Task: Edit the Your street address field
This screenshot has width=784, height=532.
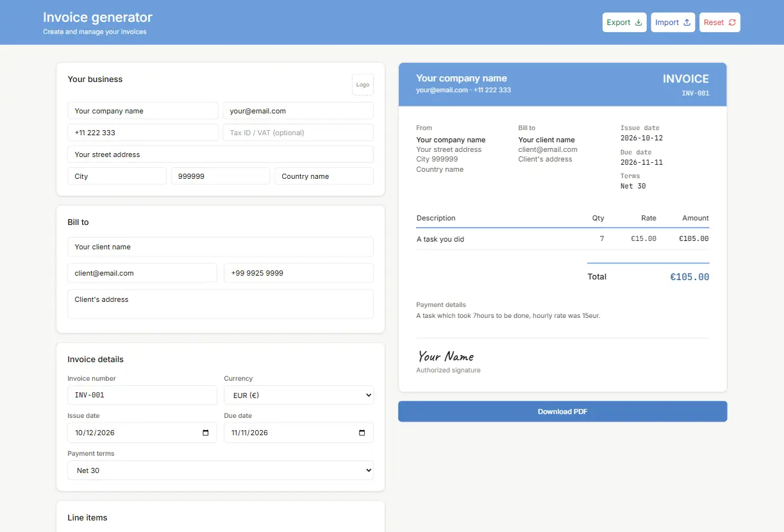Action: pos(221,154)
